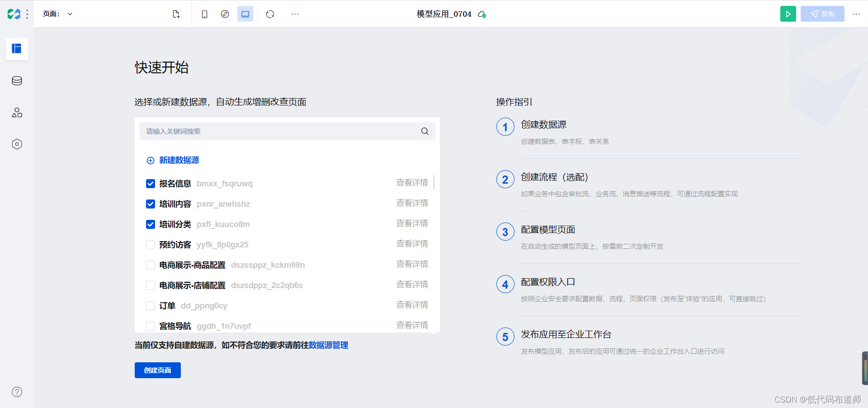
Task: Open the 数据源管理 link
Action: (328, 345)
